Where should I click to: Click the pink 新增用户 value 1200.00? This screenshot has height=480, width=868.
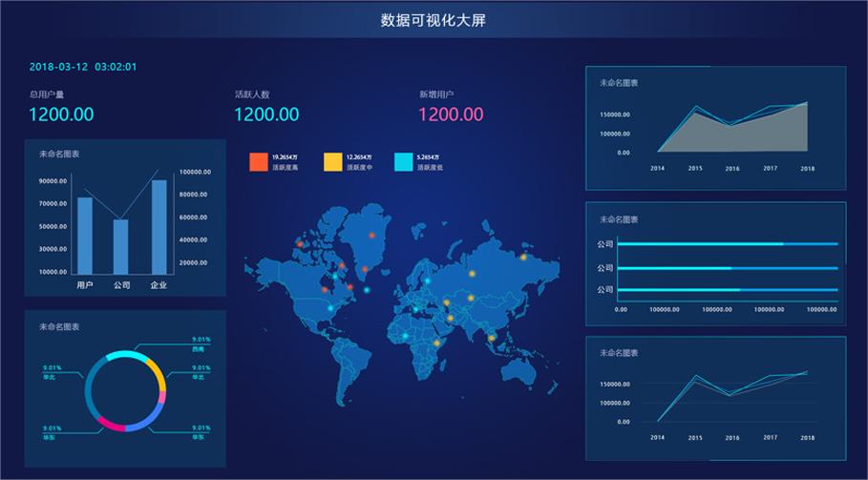(x=451, y=115)
